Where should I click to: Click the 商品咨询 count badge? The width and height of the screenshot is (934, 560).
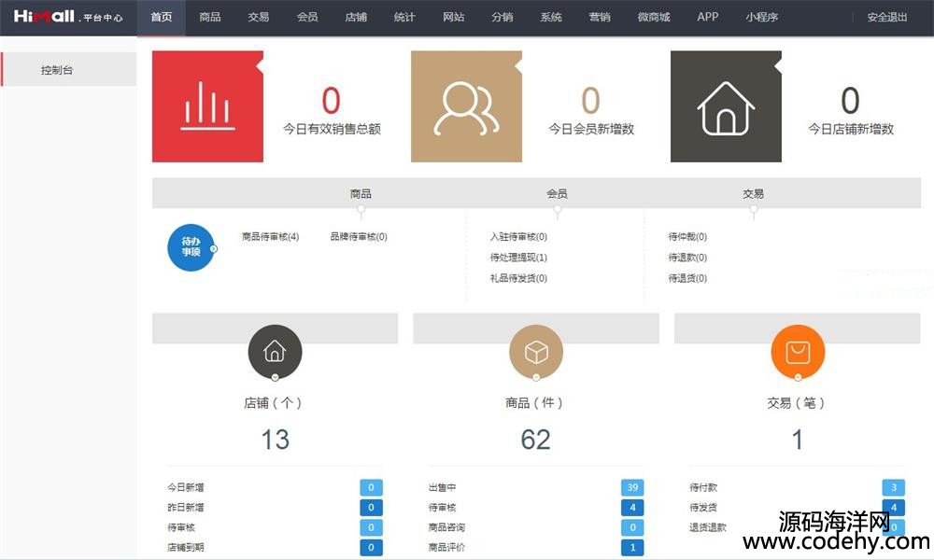click(x=632, y=527)
